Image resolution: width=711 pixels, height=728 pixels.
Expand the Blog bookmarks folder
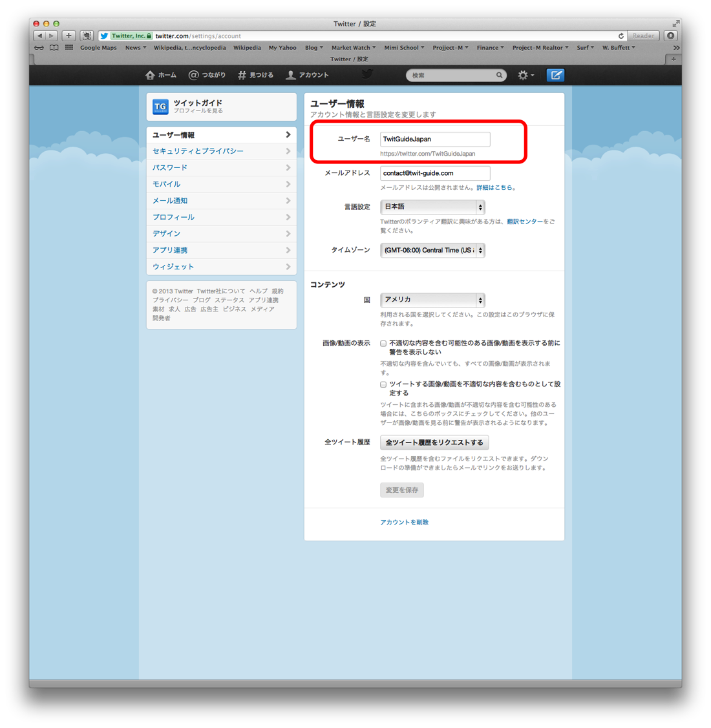click(x=314, y=47)
